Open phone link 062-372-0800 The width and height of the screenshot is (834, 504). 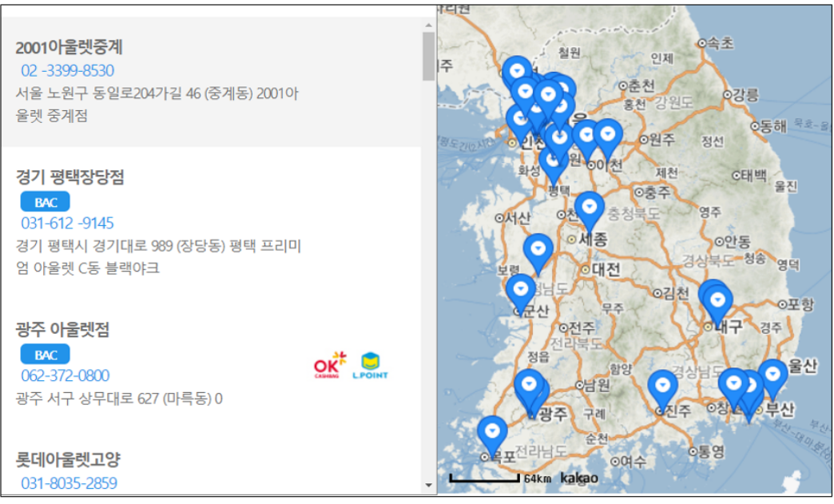tap(66, 375)
